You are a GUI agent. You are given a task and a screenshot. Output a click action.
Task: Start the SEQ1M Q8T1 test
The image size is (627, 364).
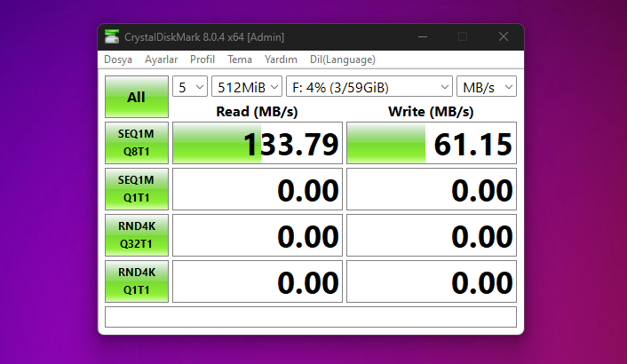click(137, 143)
